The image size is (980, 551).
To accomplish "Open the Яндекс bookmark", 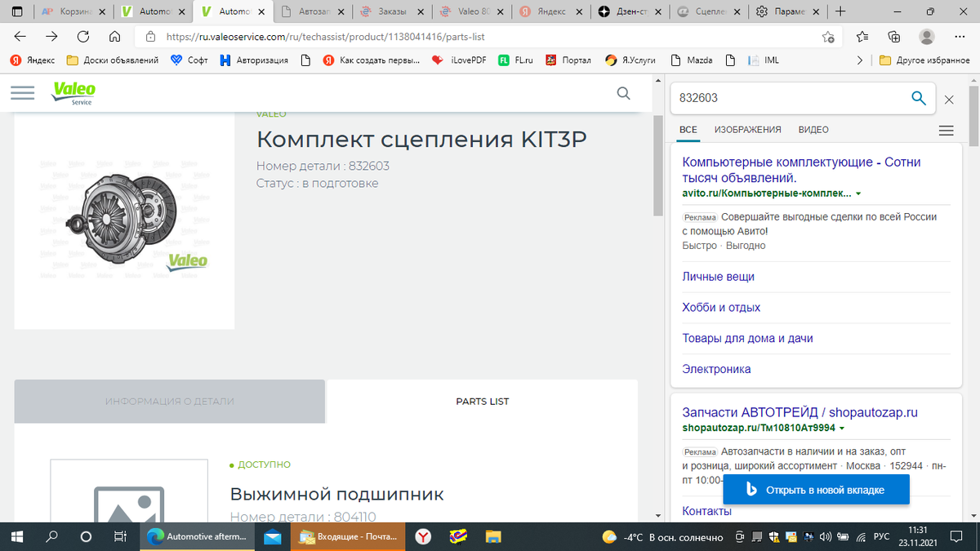I will pyautogui.click(x=33, y=60).
